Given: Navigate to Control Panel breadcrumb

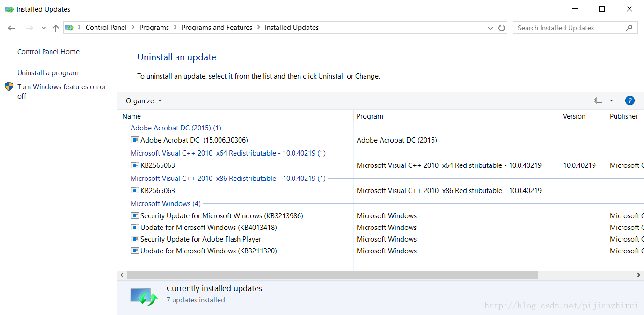Looking at the screenshot, I should [x=106, y=28].
